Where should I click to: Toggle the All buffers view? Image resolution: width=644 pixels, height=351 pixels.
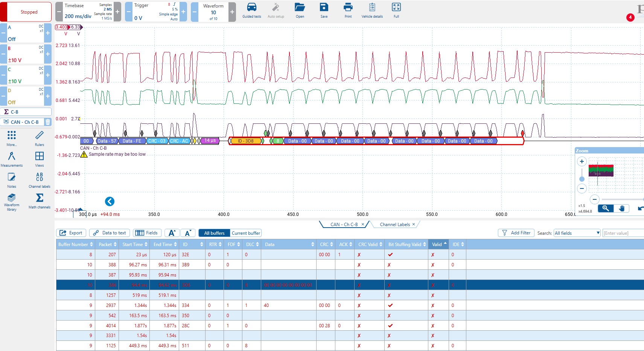(214, 233)
